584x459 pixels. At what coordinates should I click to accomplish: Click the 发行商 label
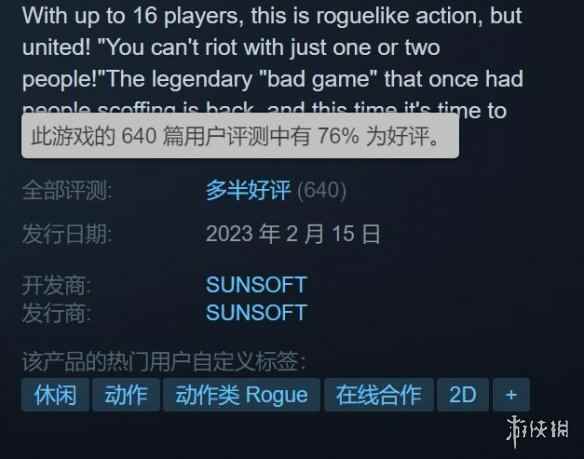coord(57,313)
